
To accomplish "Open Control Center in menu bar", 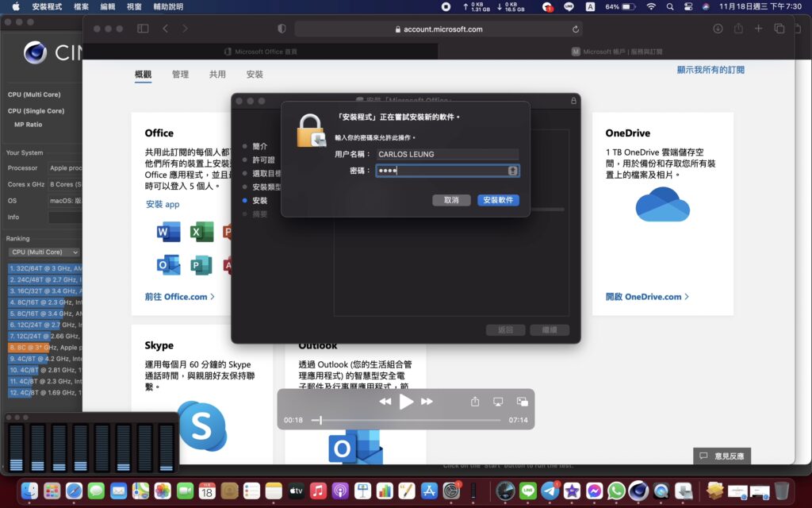I will (x=688, y=6).
